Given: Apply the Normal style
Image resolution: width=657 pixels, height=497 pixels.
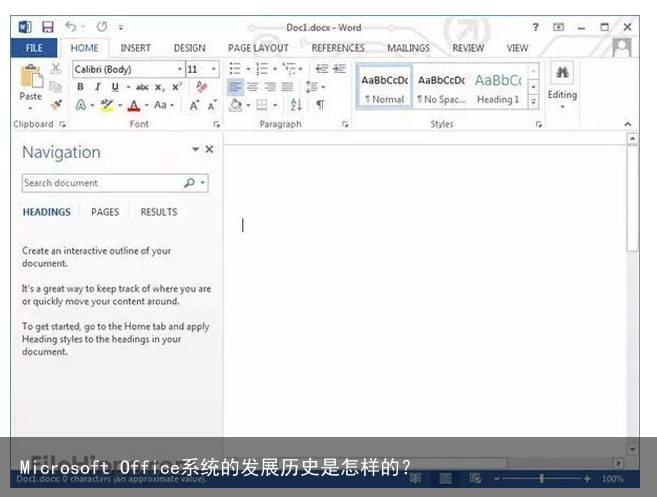Looking at the screenshot, I should pos(385,87).
